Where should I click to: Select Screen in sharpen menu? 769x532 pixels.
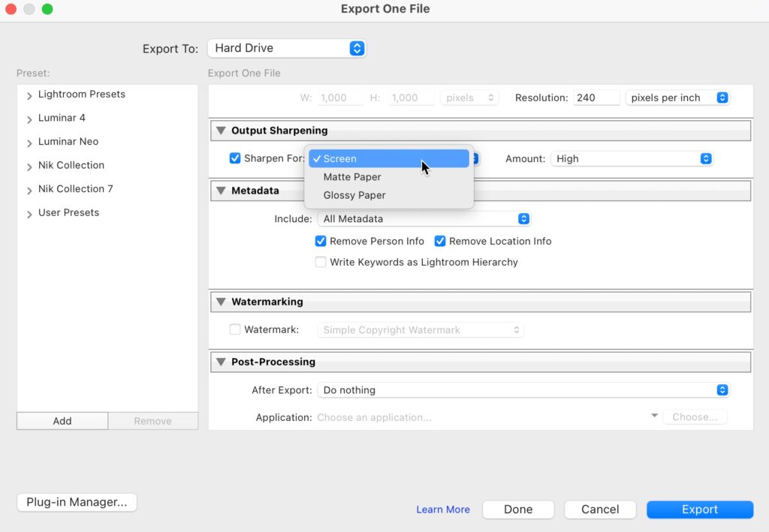(389, 159)
